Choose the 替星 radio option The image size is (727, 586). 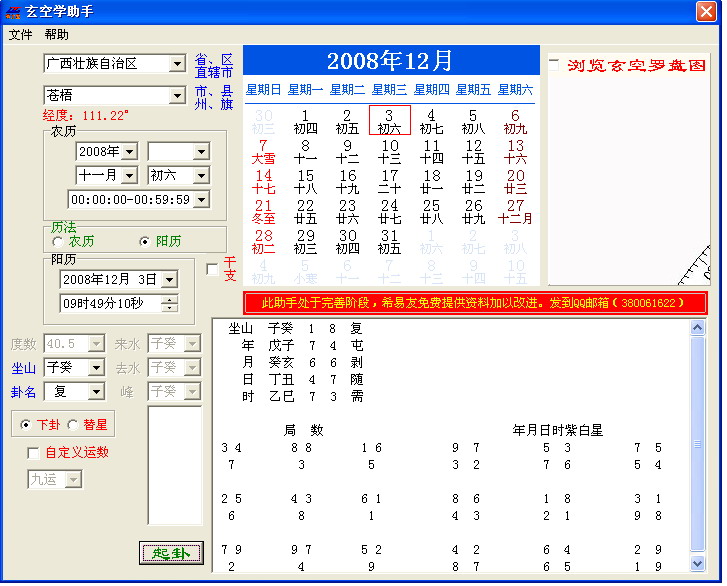(x=74, y=425)
